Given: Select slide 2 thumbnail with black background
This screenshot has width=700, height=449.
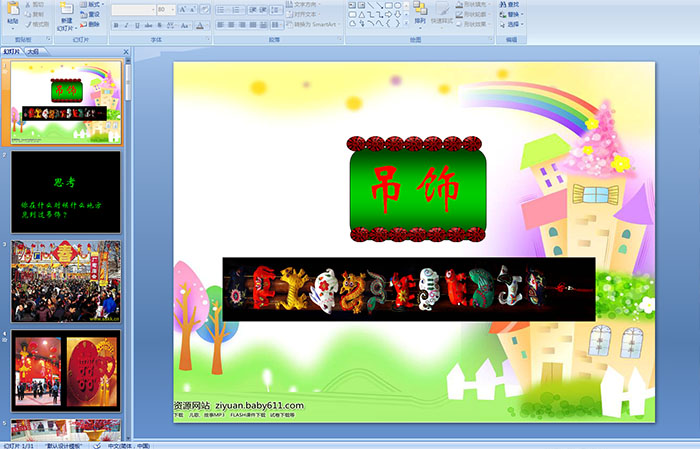Looking at the screenshot, I should click(66, 192).
